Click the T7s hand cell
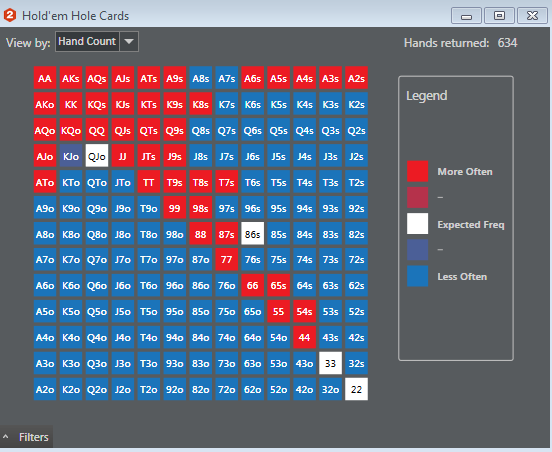The width and height of the screenshot is (552, 452). point(226,182)
